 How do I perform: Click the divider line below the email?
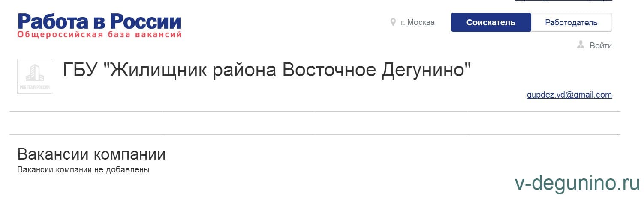pos(315,111)
